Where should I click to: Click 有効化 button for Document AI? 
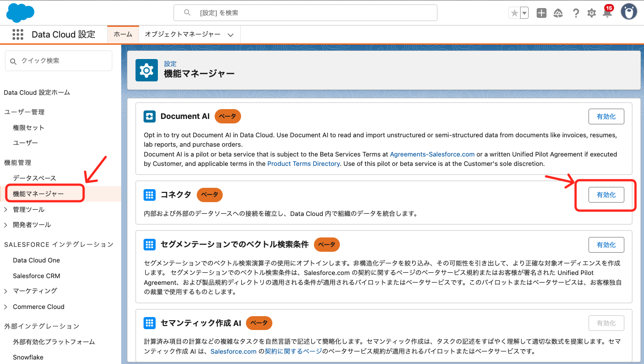606,116
